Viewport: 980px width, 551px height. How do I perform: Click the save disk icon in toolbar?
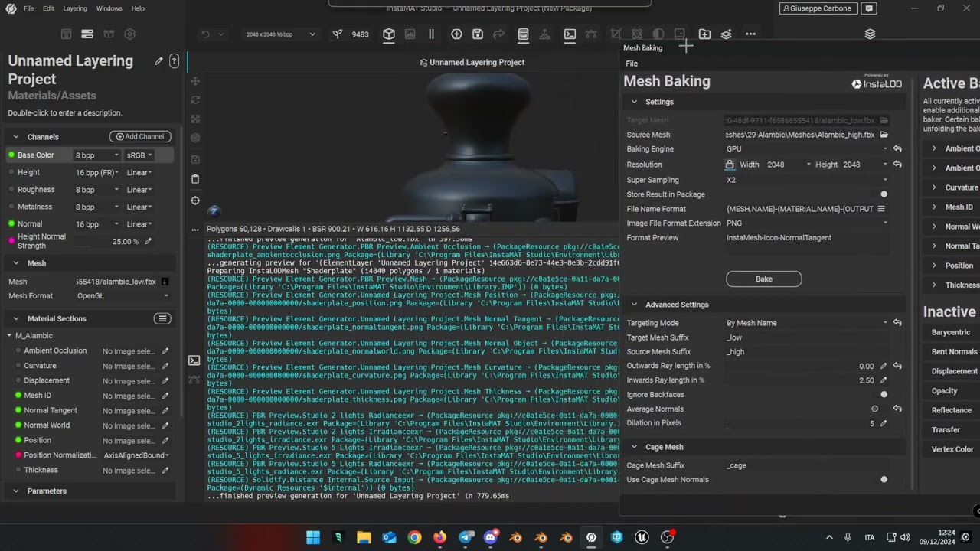478,34
